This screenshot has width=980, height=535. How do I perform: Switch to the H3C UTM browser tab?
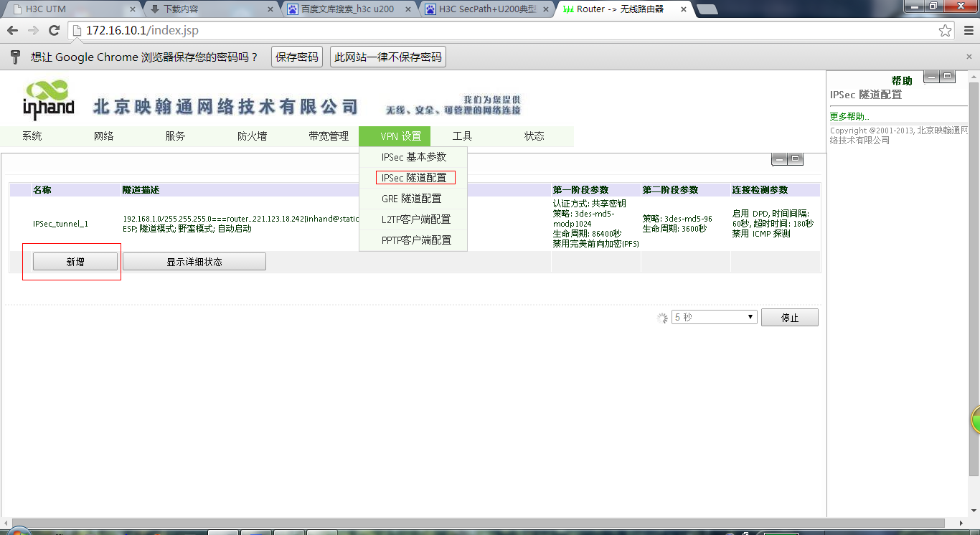coord(72,9)
